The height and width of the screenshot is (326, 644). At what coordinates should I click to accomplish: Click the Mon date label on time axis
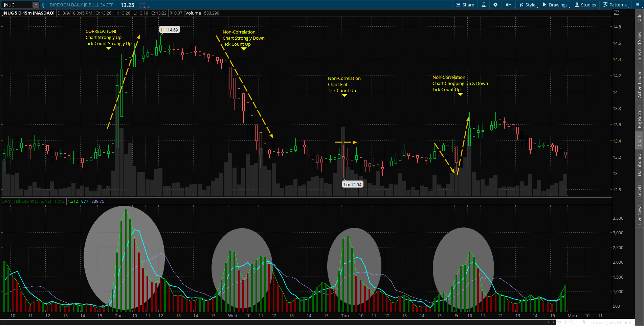click(x=572, y=316)
